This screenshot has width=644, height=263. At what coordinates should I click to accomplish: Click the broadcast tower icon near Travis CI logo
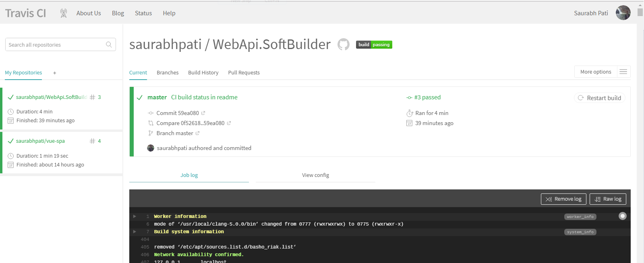(x=64, y=13)
